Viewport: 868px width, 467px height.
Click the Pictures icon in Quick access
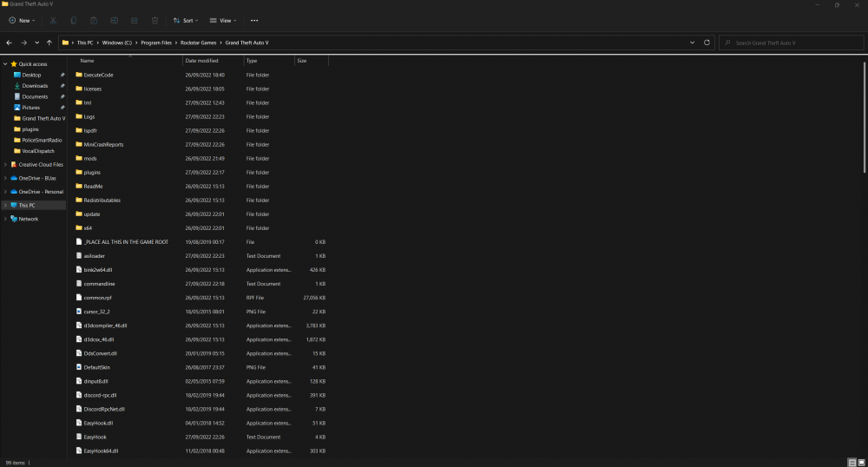16,108
